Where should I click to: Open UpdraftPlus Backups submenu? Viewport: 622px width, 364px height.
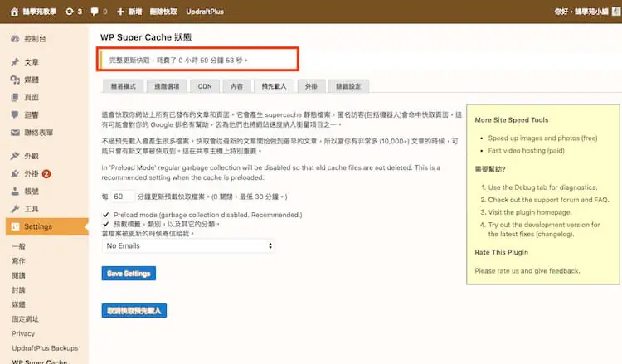click(x=46, y=347)
